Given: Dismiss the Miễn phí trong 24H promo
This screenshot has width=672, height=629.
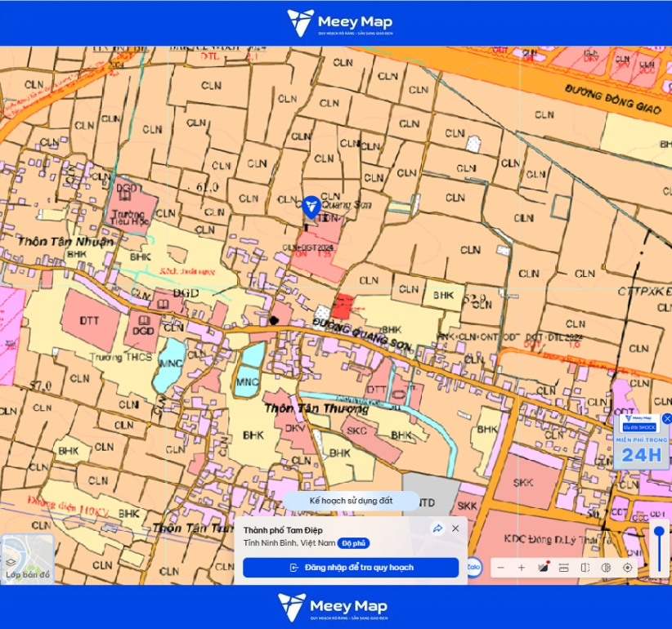Looking at the screenshot, I should pos(667,419).
